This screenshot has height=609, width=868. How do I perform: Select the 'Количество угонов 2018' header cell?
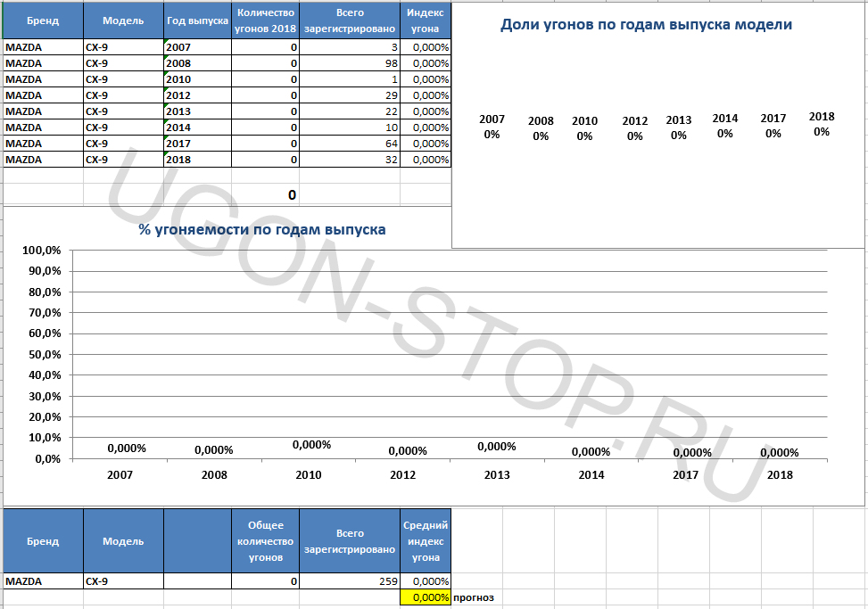click(265, 21)
